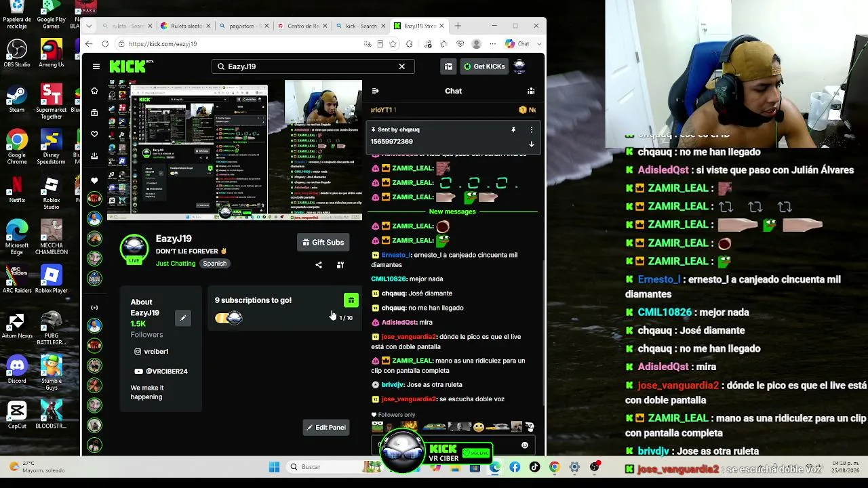Open Ernesto_l's profile from chat

click(396, 255)
